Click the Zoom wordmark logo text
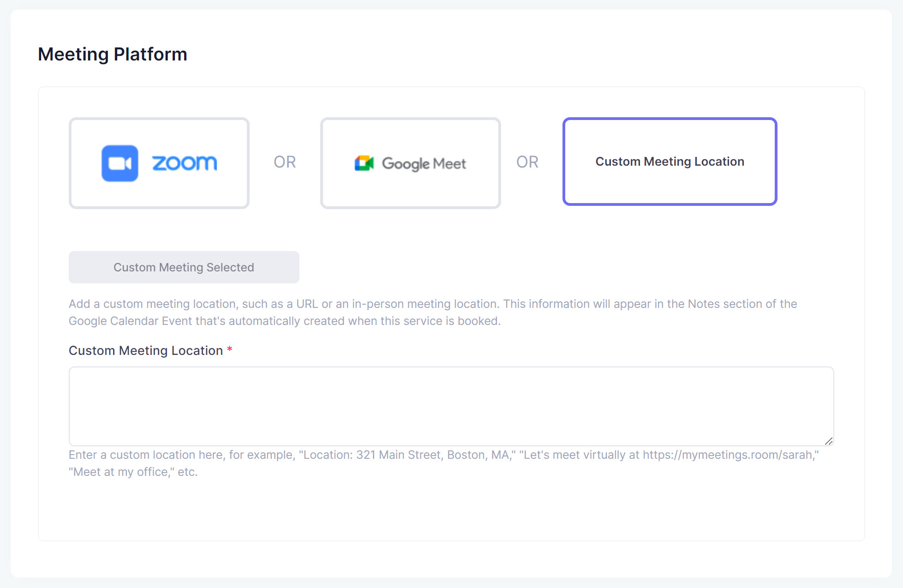 [184, 163]
